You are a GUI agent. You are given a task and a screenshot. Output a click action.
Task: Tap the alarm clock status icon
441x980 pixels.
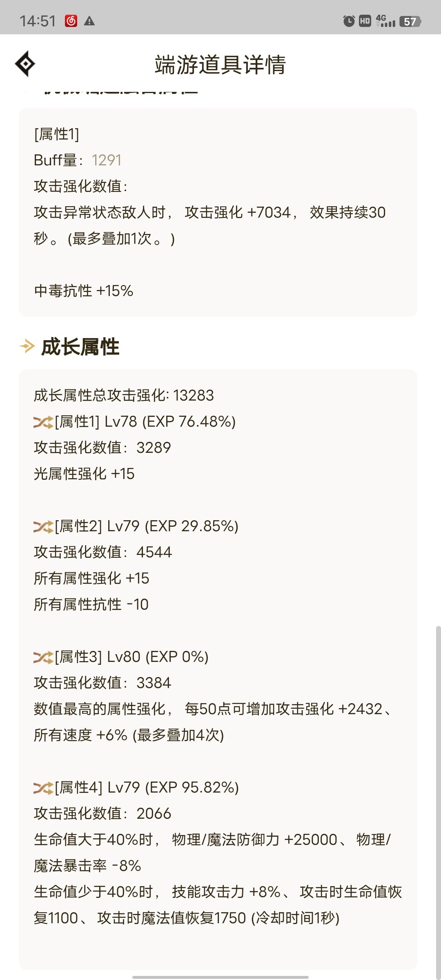tap(349, 21)
